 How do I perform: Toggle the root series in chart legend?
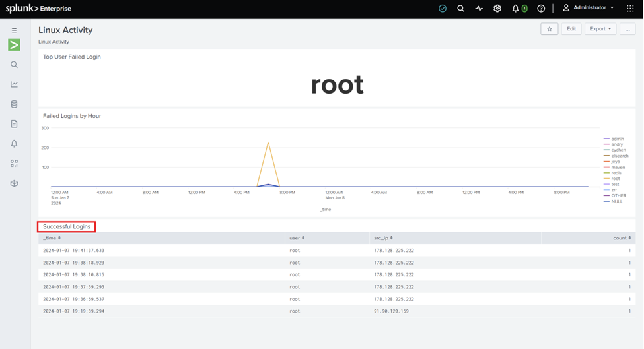612,178
